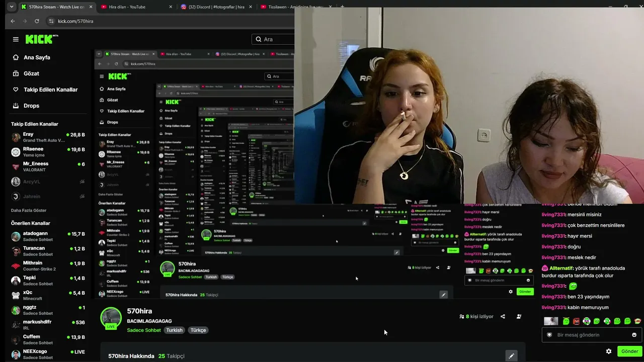Image resolution: width=644 pixels, height=362 pixels.
Task: Click the browser forward arrow
Action: point(25,21)
